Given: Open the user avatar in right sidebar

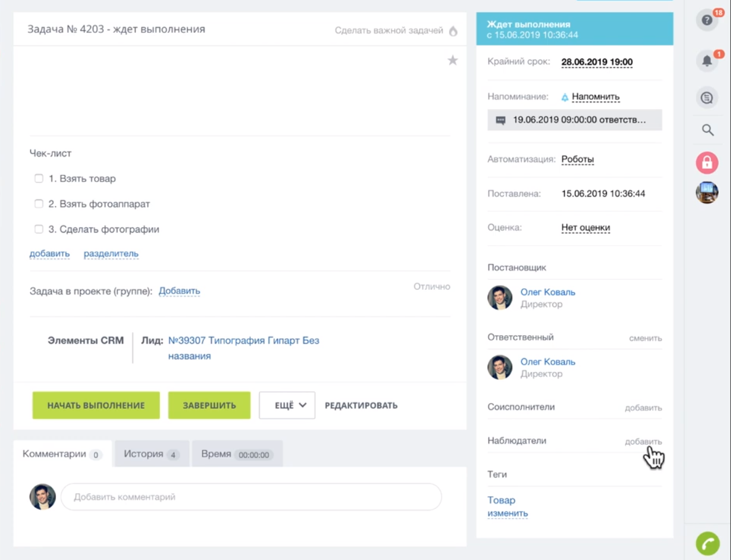Looking at the screenshot, I should coord(707,193).
